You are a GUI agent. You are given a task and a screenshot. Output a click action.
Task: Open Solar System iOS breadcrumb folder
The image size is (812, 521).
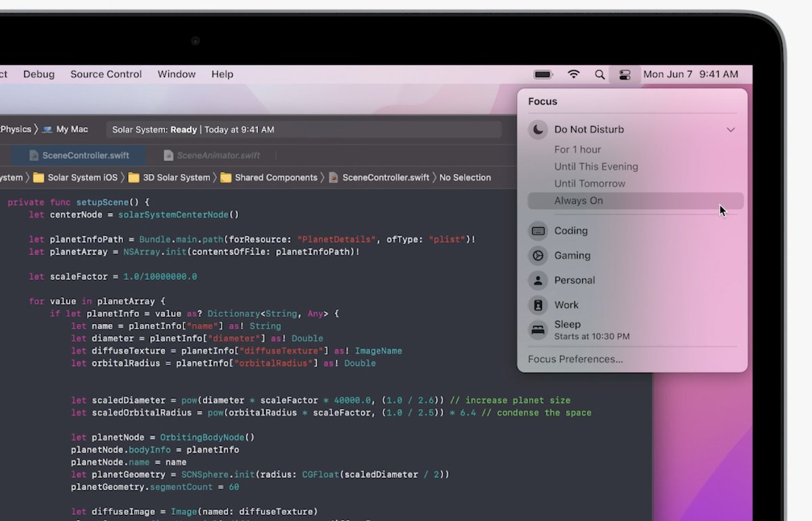click(75, 177)
